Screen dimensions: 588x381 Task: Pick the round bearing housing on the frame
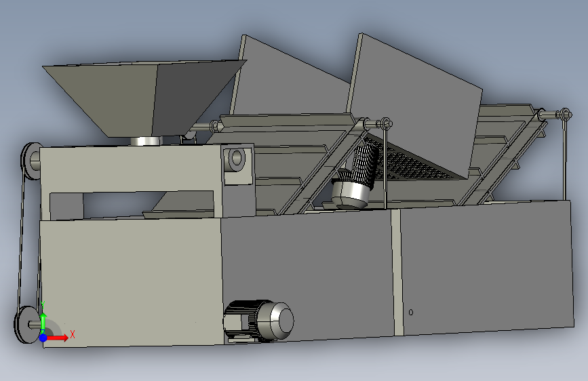click(x=235, y=159)
